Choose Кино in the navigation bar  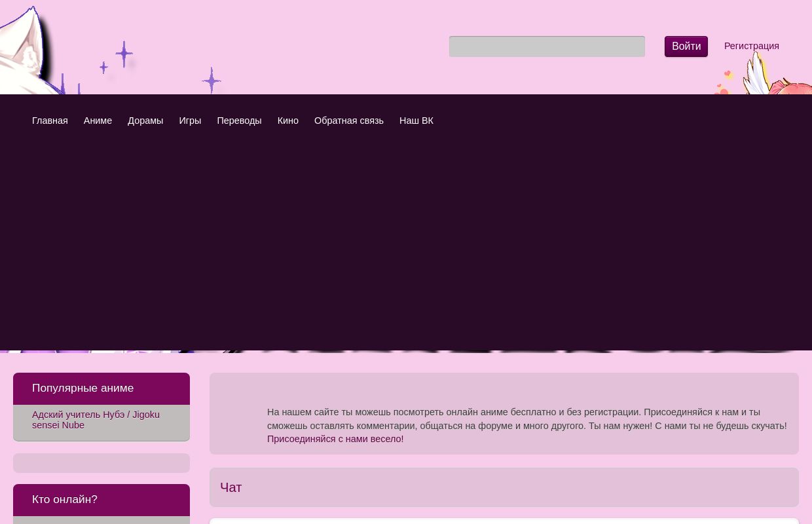287,121
